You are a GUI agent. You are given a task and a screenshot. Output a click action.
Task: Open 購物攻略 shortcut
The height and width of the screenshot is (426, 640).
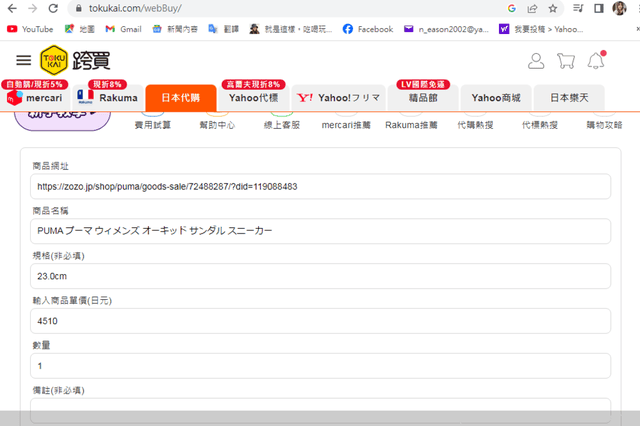point(604,125)
